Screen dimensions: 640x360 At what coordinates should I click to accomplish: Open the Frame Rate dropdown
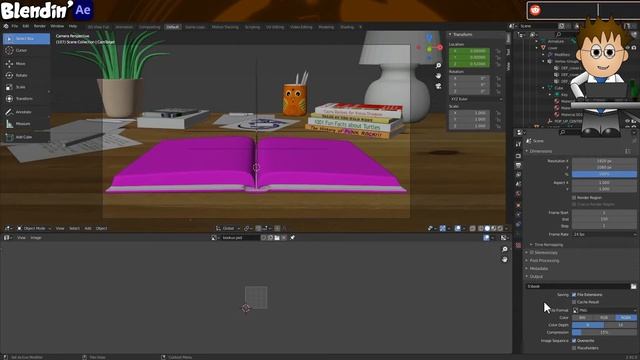click(x=604, y=234)
